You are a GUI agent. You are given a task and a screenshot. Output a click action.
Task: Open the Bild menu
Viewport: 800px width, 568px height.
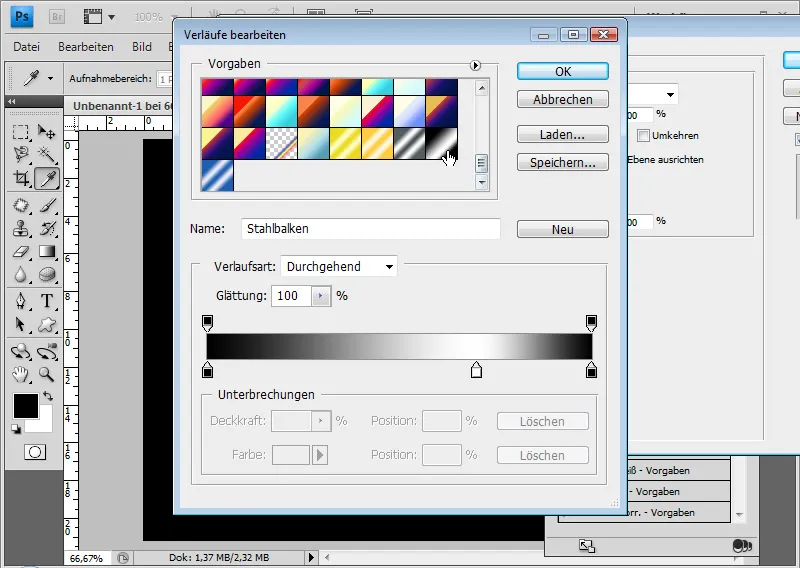coord(141,46)
